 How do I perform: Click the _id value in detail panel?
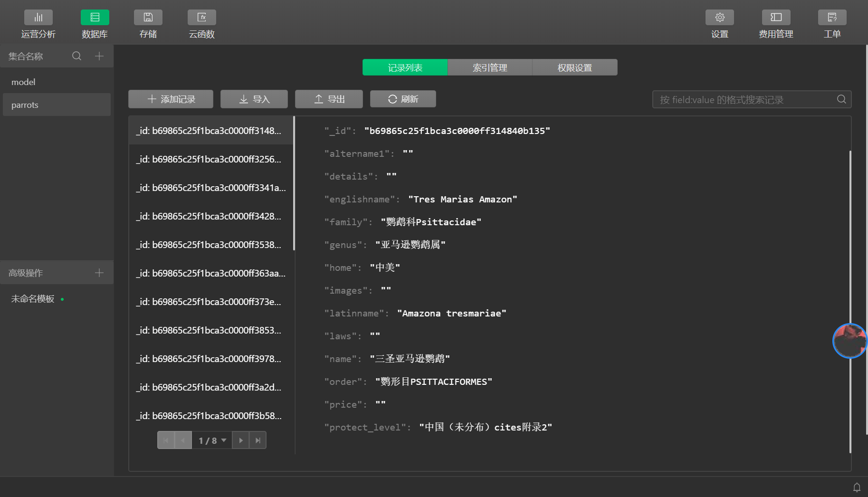click(x=457, y=131)
